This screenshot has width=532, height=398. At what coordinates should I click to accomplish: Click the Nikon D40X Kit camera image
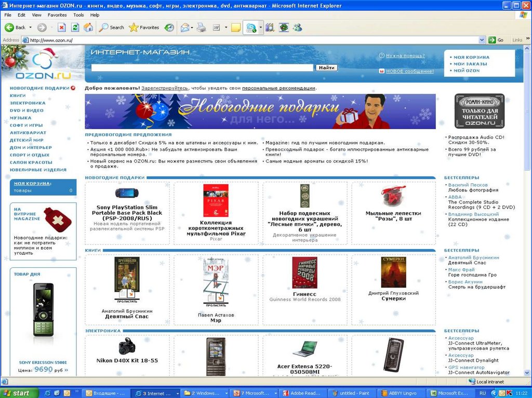pos(127,346)
